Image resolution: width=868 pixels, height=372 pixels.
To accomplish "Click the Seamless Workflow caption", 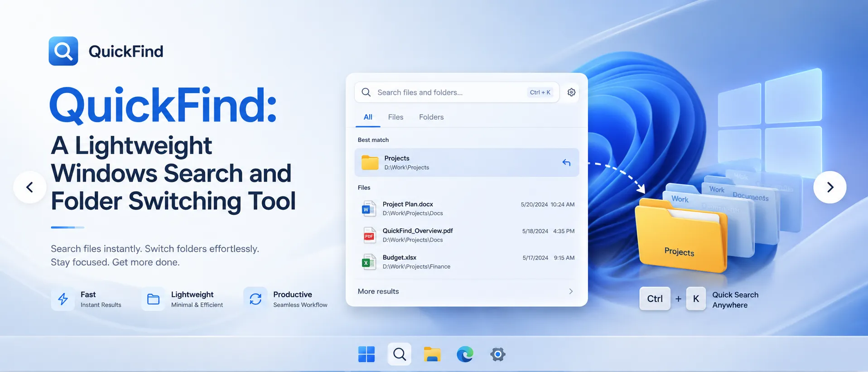I will point(300,305).
